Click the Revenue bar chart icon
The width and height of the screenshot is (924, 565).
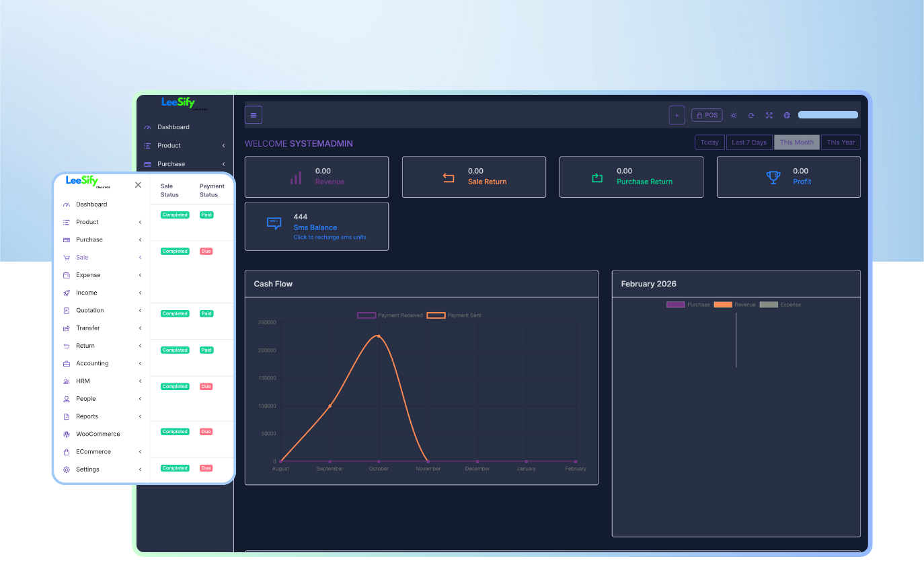296,178
